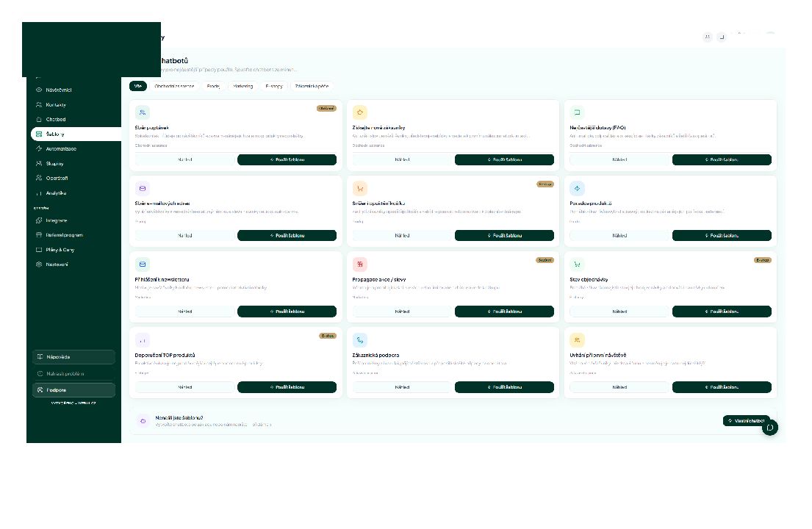The height and width of the screenshot is (529, 812).
Task: Filter by Obchodní asistence
Action: click(174, 87)
